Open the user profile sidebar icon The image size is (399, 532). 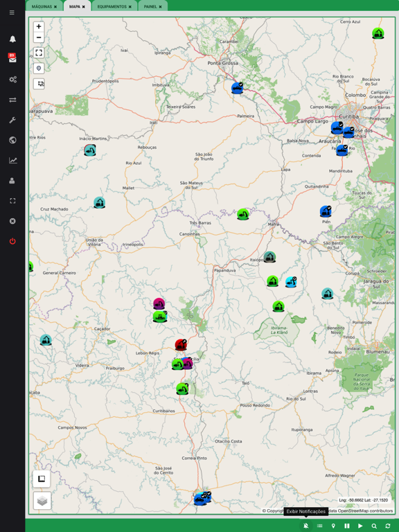pyautogui.click(x=12, y=181)
